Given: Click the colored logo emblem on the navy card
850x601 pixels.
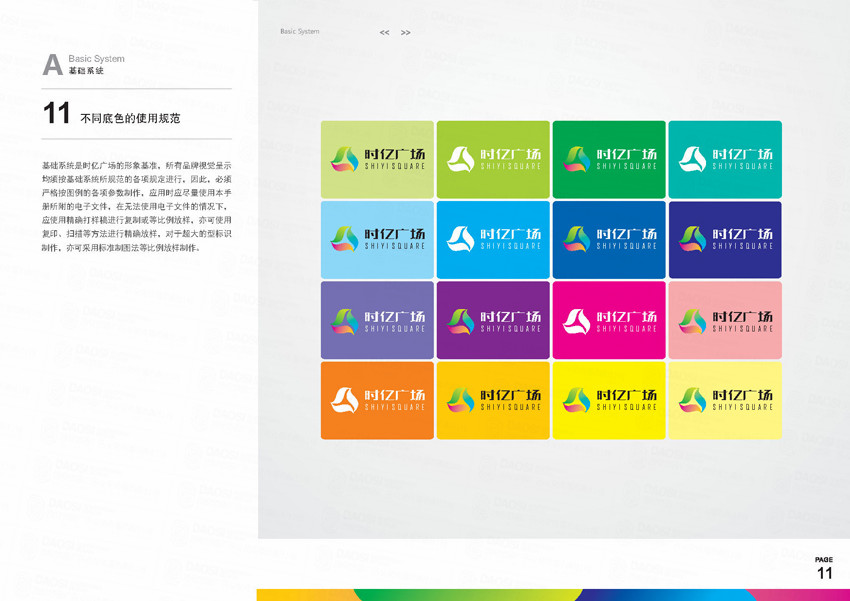Looking at the screenshot, I should point(692,239).
